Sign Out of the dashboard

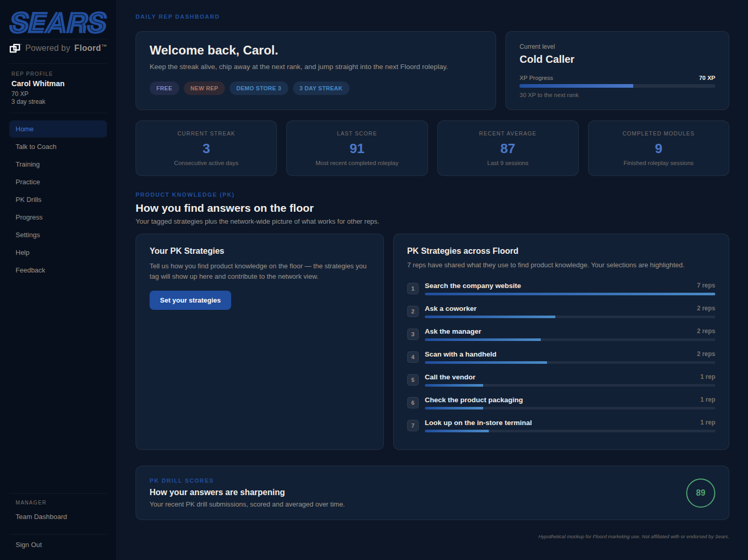pos(58,545)
